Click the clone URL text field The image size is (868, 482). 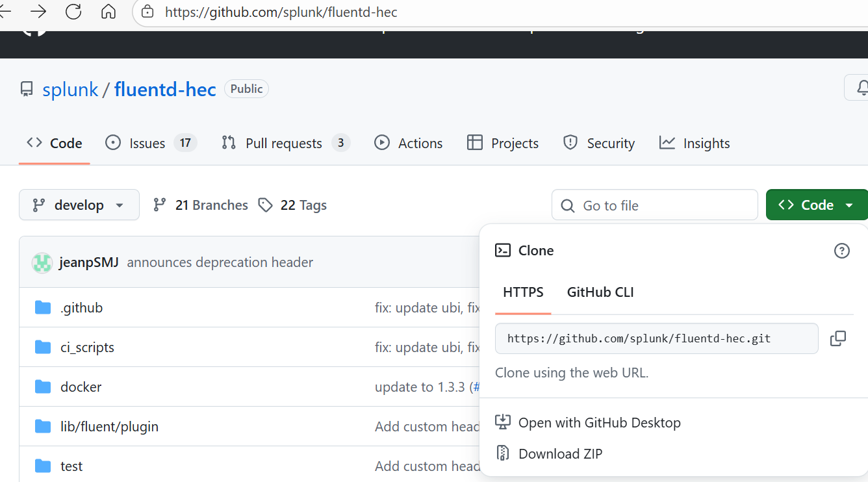point(657,338)
